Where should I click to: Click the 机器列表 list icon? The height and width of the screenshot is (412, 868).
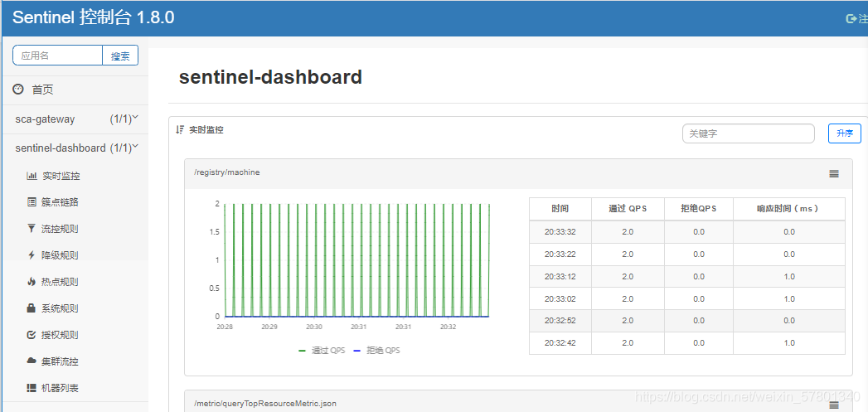coord(32,388)
